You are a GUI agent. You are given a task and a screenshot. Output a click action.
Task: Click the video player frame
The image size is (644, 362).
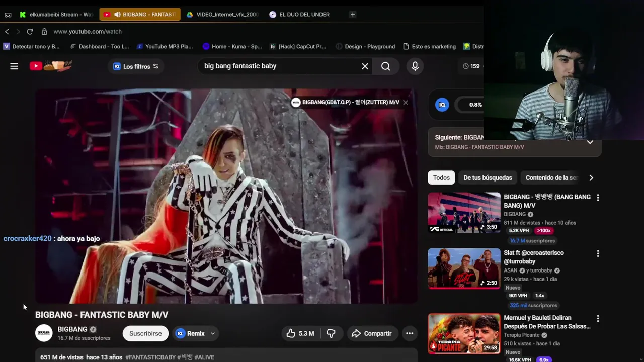click(226, 196)
